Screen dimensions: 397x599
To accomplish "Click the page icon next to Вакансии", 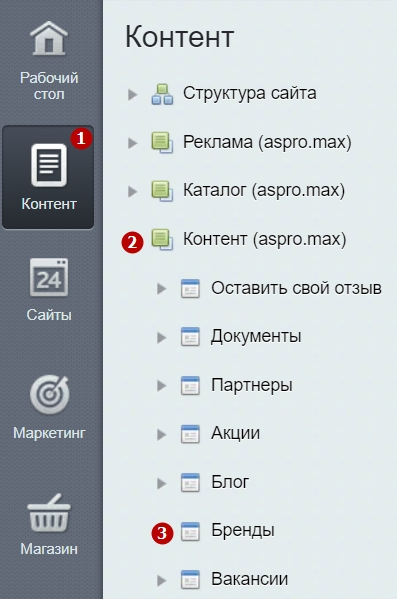I will click(190, 579).
